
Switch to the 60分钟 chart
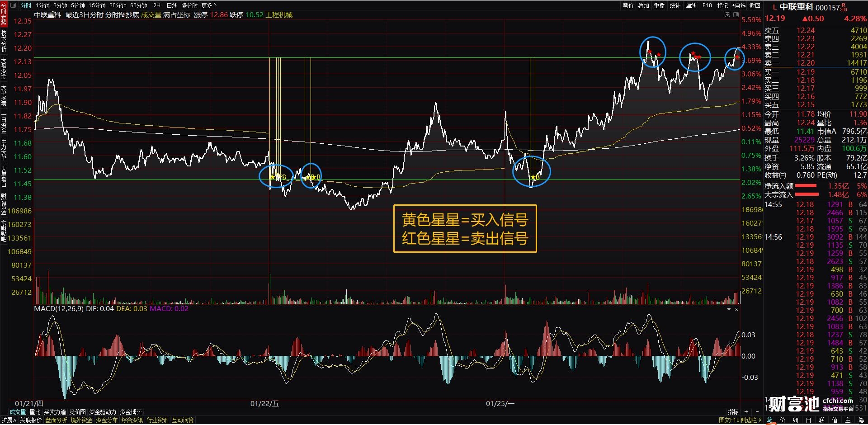(139, 5)
